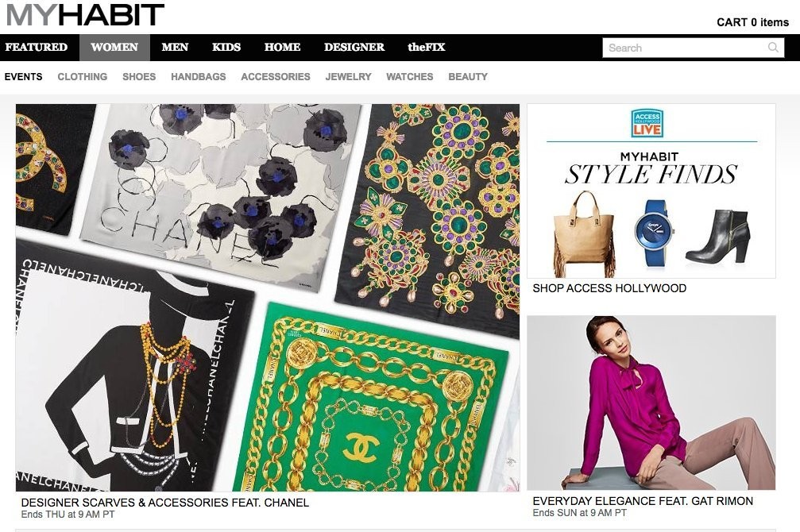Switch to the BEAUTY subcategory

pyautogui.click(x=468, y=76)
